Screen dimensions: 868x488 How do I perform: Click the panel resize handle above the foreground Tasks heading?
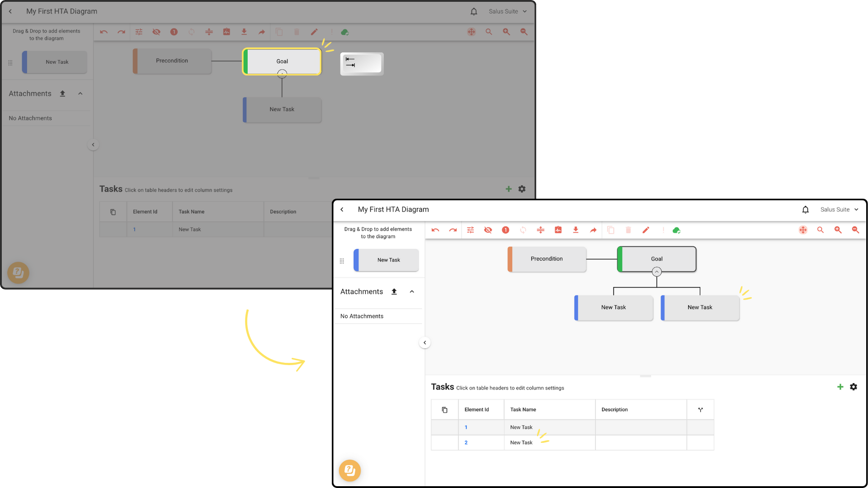pyautogui.click(x=646, y=376)
